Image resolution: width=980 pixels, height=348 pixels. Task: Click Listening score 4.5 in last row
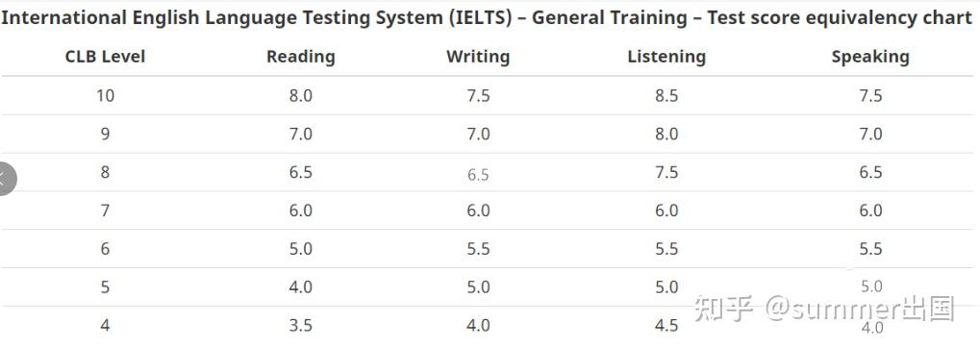tap(666, 326)
